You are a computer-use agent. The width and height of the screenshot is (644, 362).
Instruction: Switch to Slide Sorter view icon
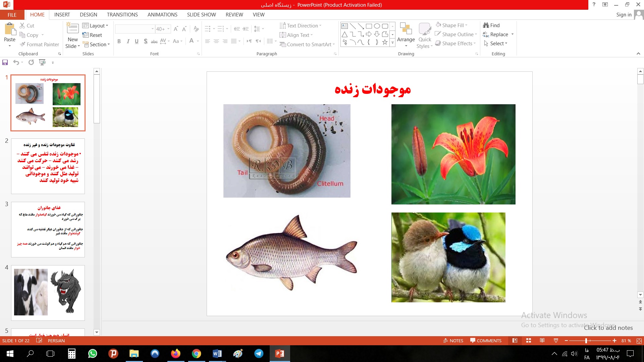(529, 341)
